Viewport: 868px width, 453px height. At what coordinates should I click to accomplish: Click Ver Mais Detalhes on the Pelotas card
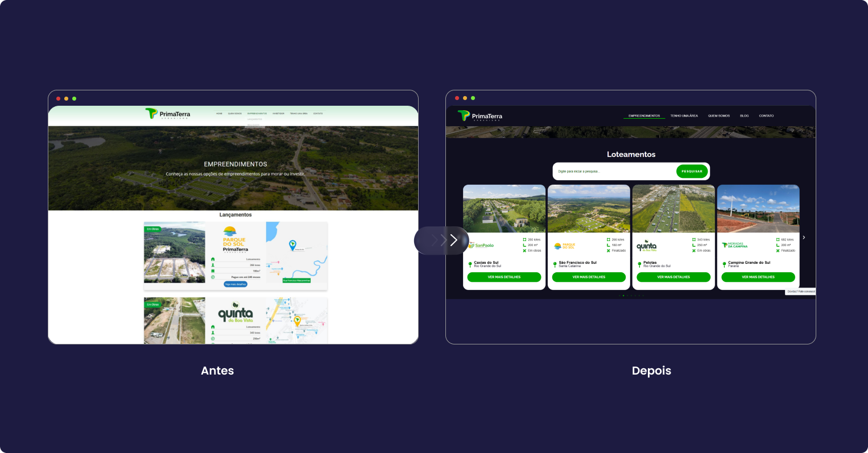click(x=673, y=277)
